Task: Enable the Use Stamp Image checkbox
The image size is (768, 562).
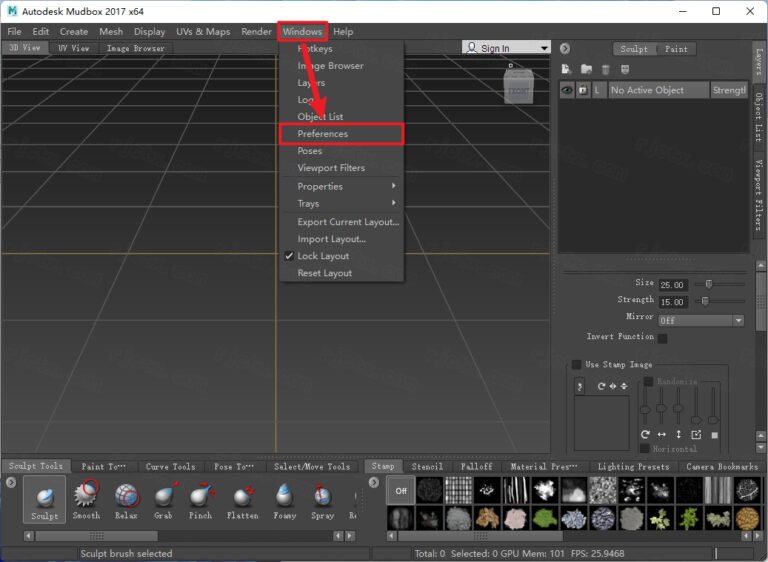Action: [576, 365]
